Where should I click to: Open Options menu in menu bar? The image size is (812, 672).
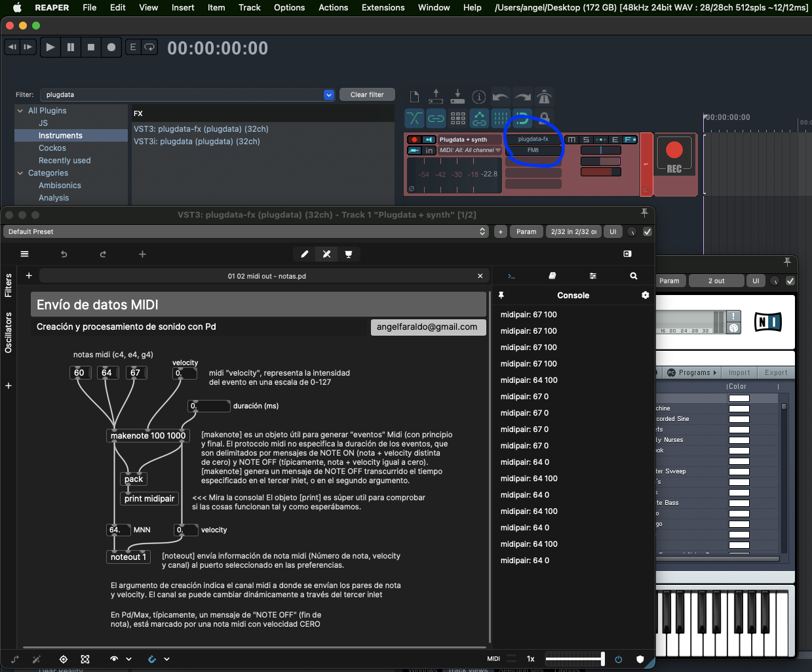coord(289,7)
